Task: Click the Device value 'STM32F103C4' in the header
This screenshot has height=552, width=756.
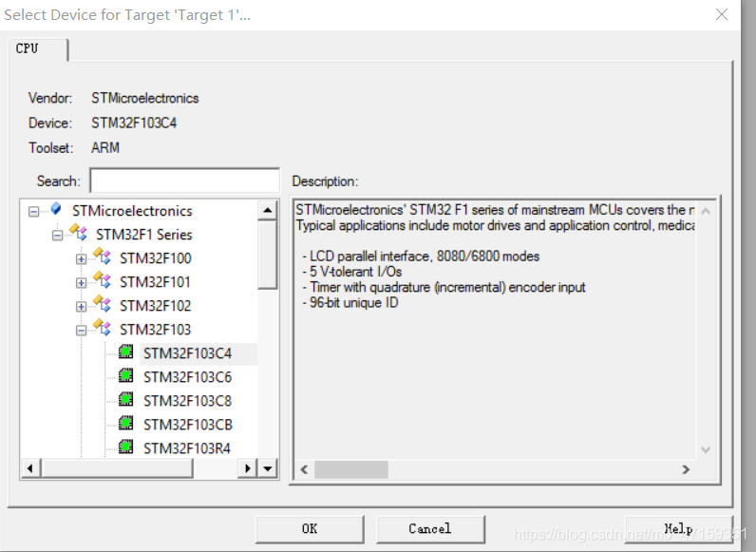Action: click(x=134, y=124)
